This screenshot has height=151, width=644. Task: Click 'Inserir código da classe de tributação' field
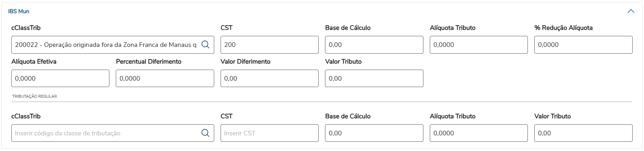pos(105,133)
